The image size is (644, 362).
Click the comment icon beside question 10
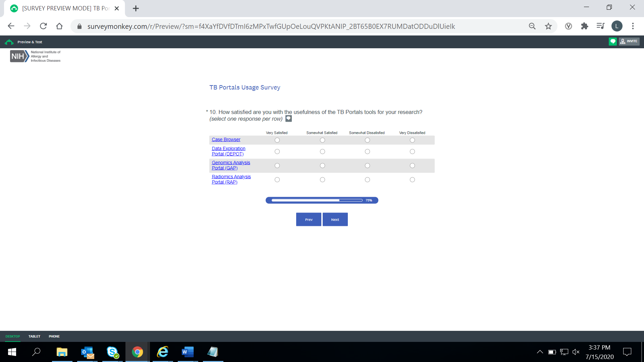pyautogui.click(x=288, y=119)
